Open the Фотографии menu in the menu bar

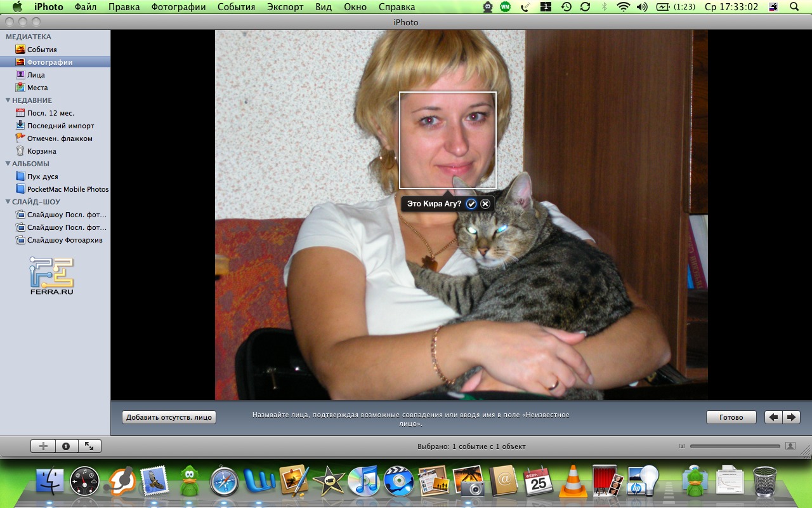(x=178, y=7)
